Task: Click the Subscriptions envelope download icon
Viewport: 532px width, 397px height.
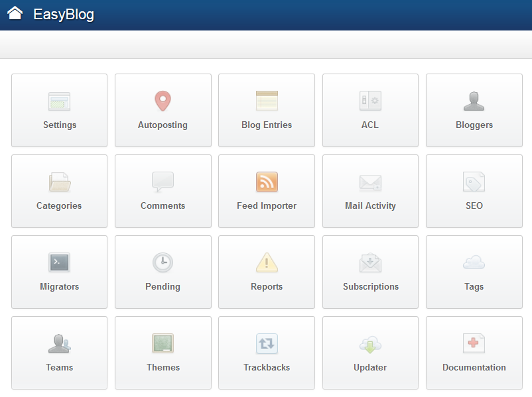Action: 371,262
